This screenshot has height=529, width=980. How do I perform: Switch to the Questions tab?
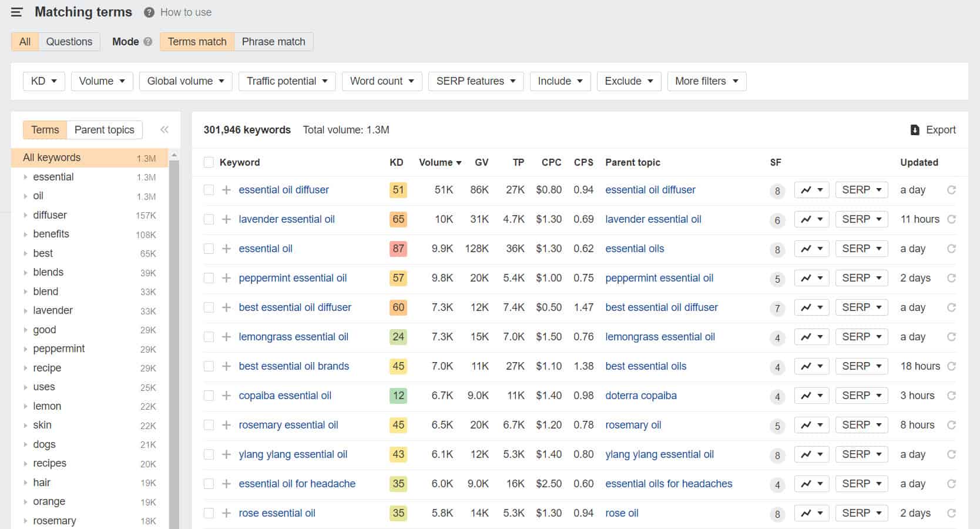tap(69, 41)
